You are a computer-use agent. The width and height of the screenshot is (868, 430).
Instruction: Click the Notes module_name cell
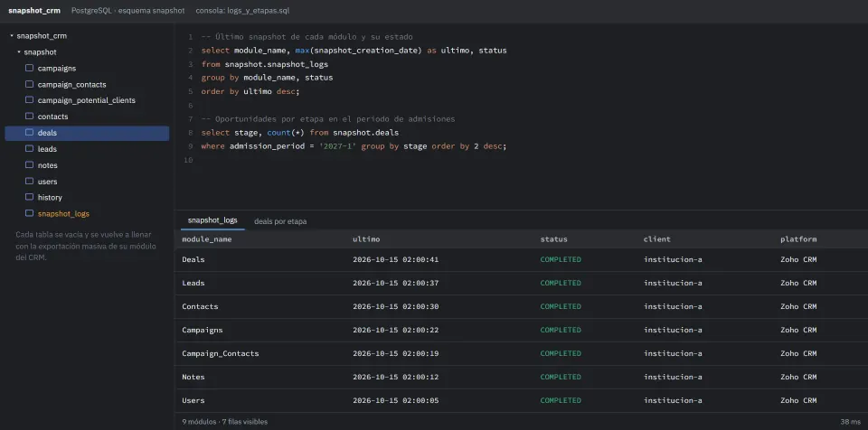tap(193, 377)
